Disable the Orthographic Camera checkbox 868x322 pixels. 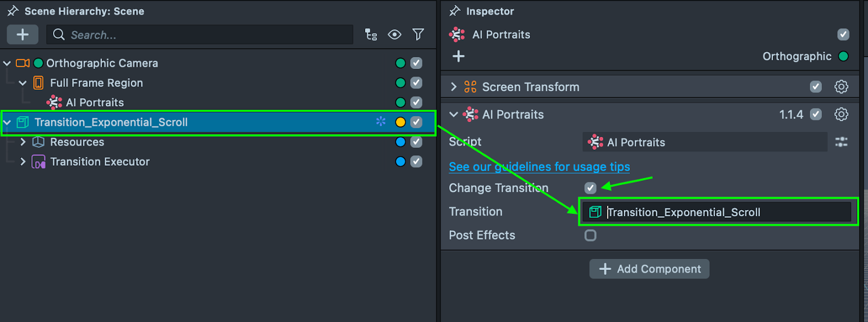click(x=416, y=63)
